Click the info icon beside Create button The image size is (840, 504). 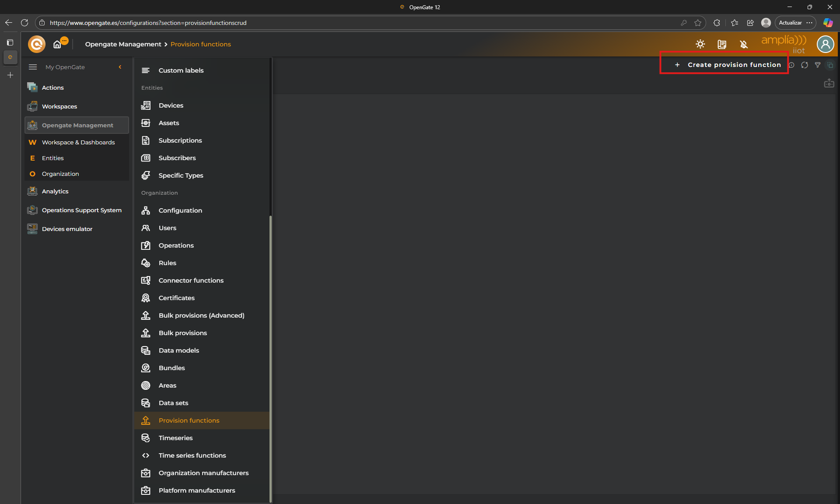(x=792, y=65)
